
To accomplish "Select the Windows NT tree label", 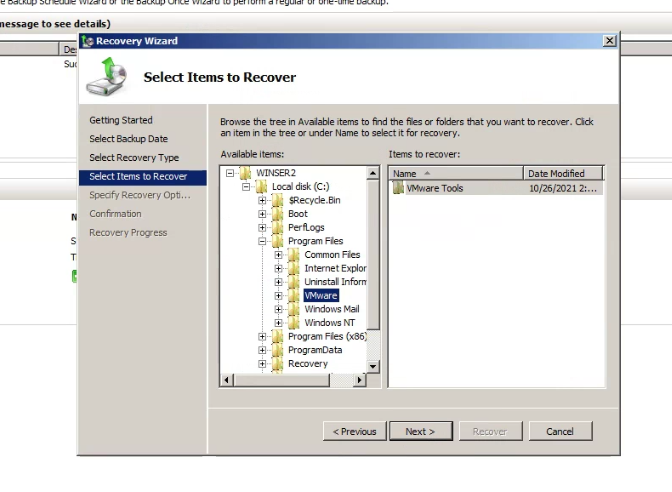I will [x=330, y=323].
